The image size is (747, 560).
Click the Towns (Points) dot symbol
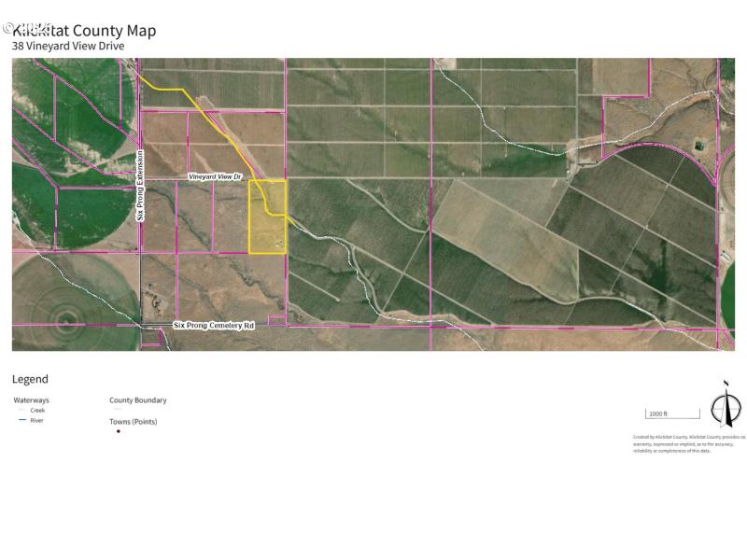pyautogui.click(x=120, y=431)
